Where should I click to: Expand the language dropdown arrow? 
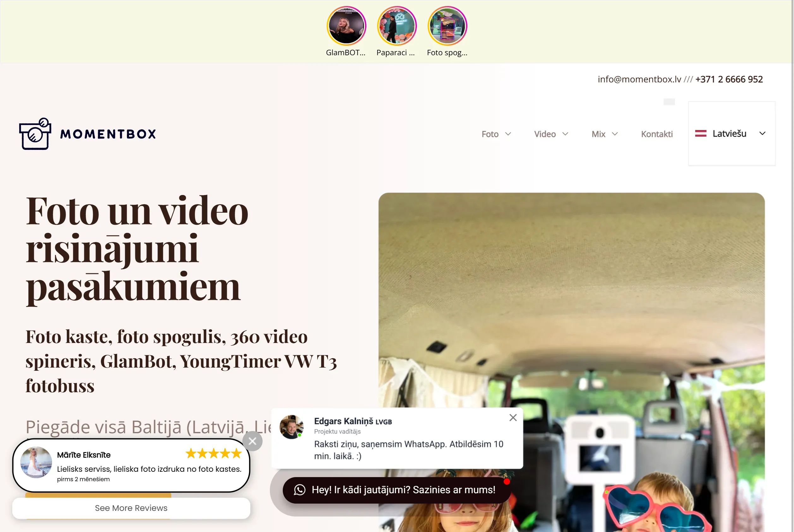pos(762,134)
